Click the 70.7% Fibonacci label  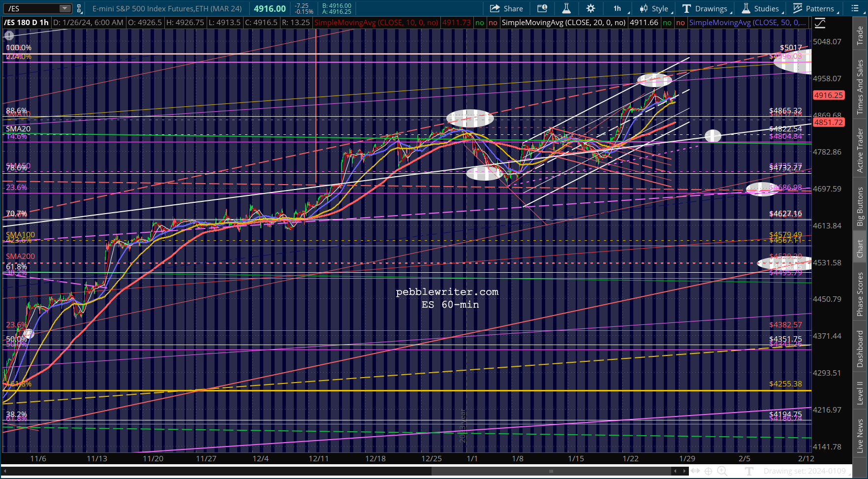[17, 214]
